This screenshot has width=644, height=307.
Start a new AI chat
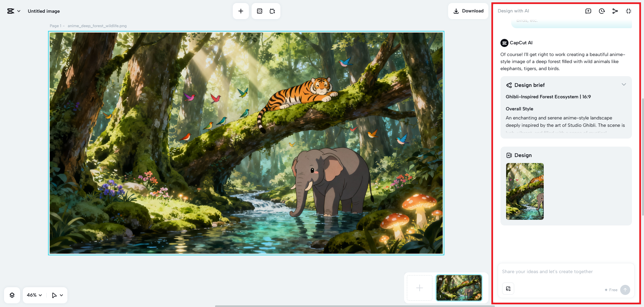588,11
